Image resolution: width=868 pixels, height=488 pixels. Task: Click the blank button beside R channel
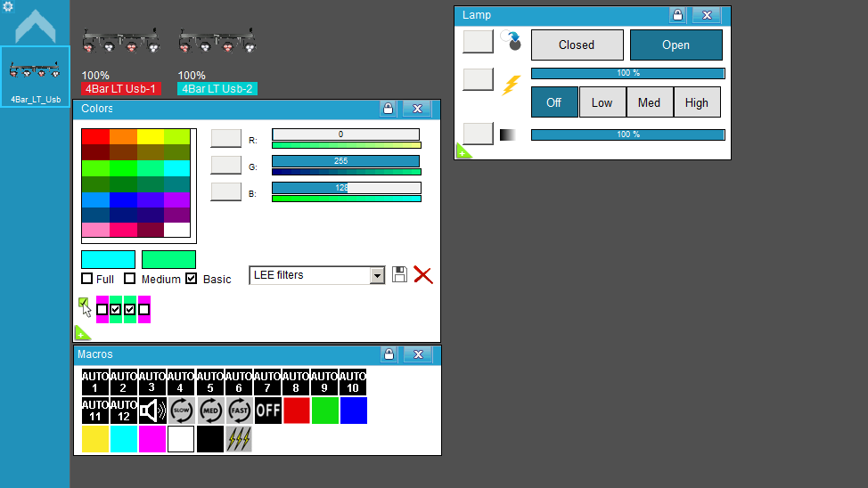(x=225, y=138)
